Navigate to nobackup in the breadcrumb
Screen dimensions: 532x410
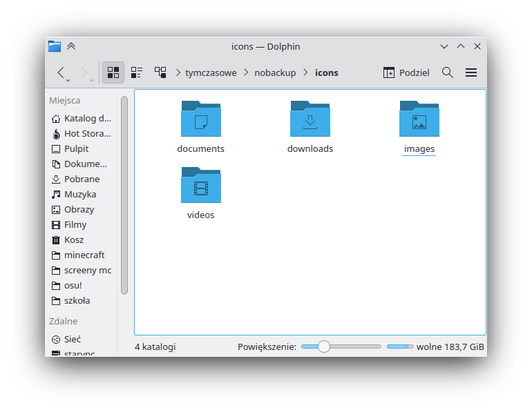click(275, 72)
